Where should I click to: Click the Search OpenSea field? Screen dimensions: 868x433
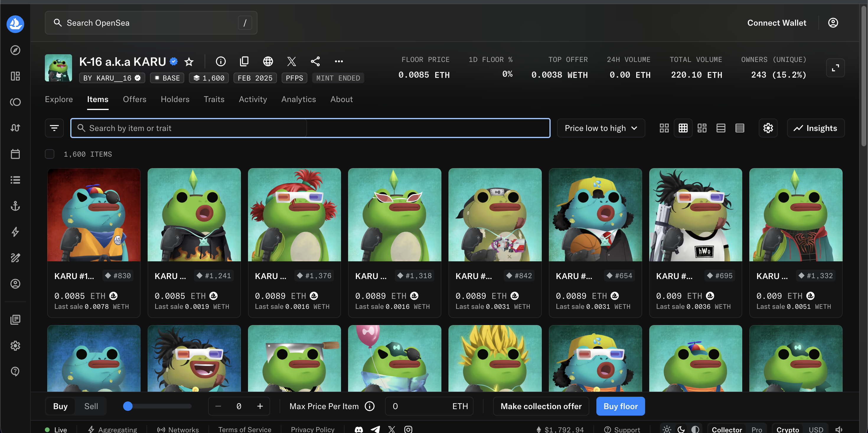pyautogui.click(x=151, y=22)
